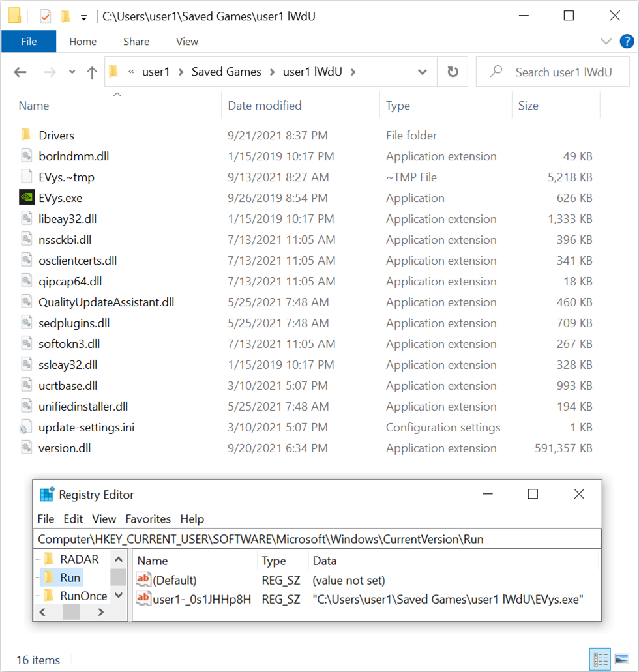639x672 pixels.
Task: Switch to Details view layout icon
Action: pyautogui.click(x=600, y=659)
